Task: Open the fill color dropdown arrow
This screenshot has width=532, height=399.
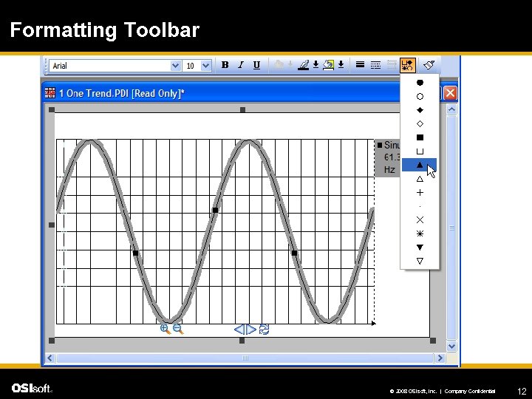Action: pos(341,65)
